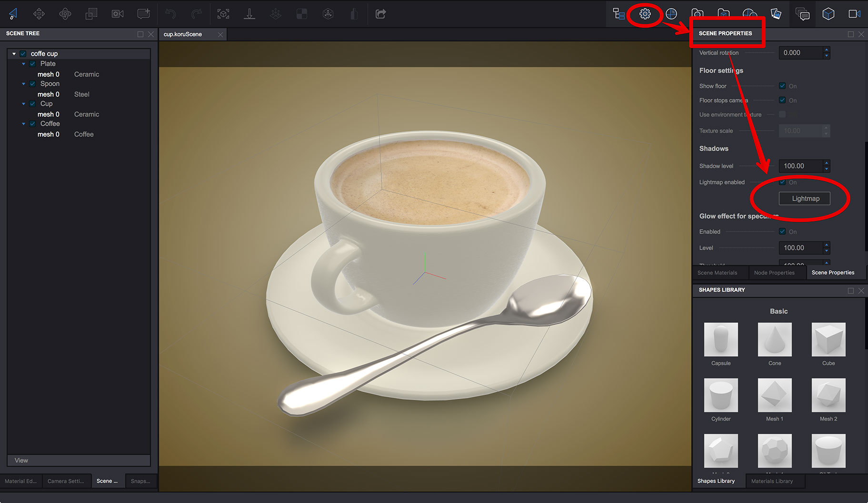Select the arrow selection tool
The image size is (868, 503).
(12, 13)
